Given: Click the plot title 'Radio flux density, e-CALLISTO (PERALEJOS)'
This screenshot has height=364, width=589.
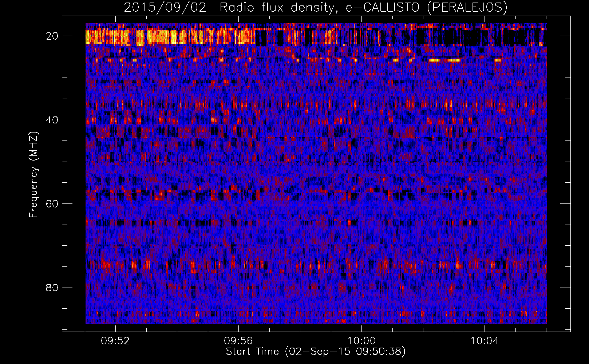Looking at the screenshot, I should pos(363,8).
